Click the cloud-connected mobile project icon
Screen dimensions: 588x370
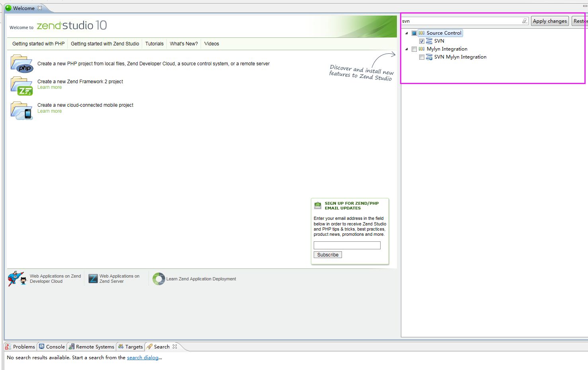tap(22, 111)
